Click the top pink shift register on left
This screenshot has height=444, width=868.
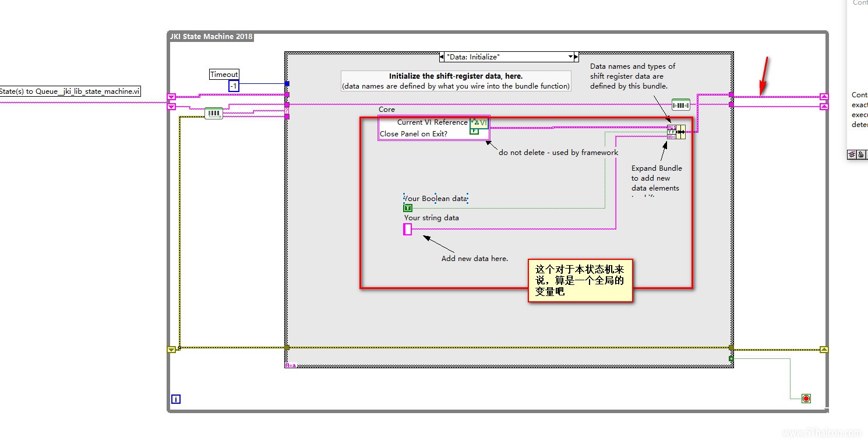[171, 97]
